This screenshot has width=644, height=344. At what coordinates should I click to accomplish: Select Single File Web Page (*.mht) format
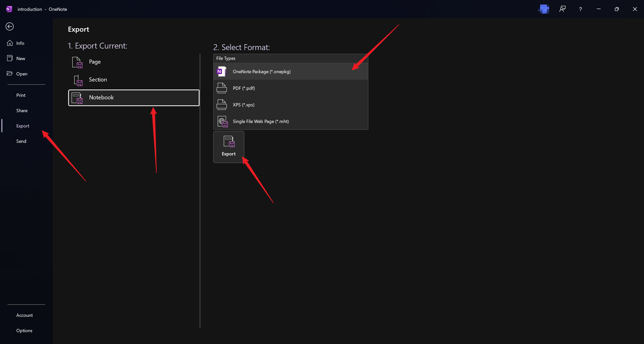[x=291, y=121]
